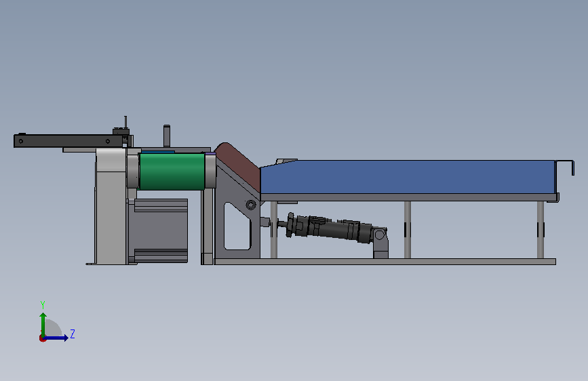
Task: Select the black horizontal arm at top left
Action: [71, 141]
